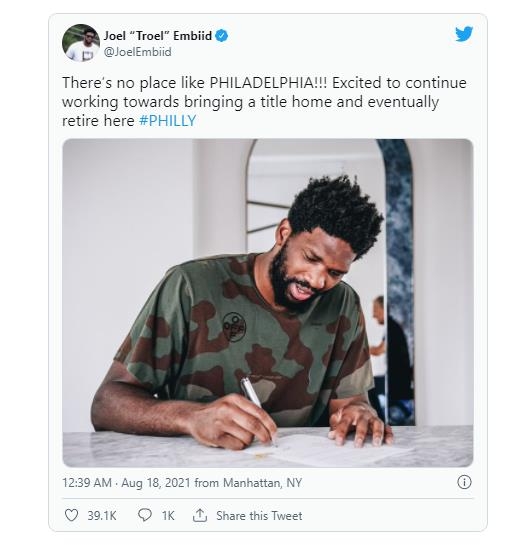Click the Joel "Troel" Embiid display name
Viewport: 523px width, 560px height.
click(158, 36)
